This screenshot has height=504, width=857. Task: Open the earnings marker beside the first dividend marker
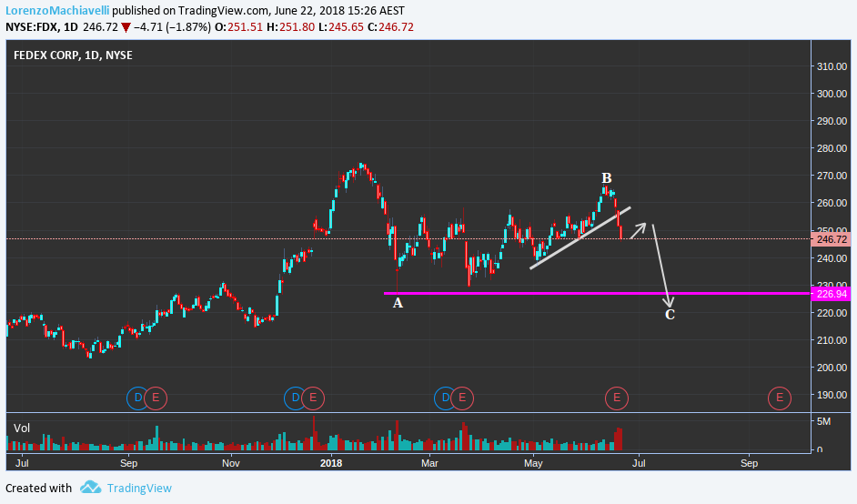point(156,398)
